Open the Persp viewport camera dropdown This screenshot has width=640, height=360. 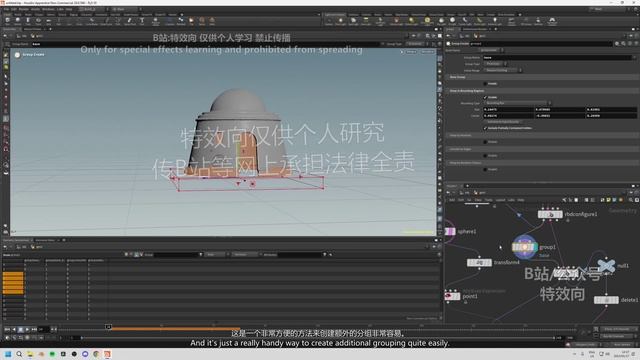(411, 52)
